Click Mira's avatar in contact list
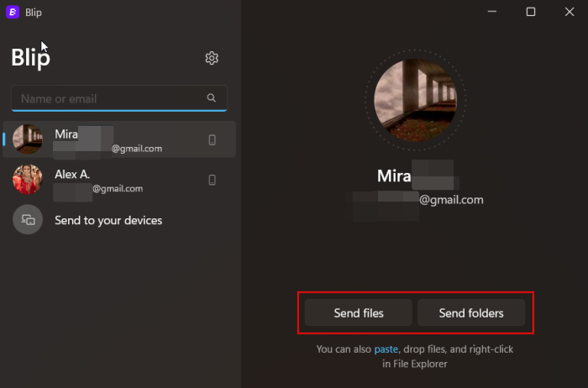Viewport: 588px width, 388px height. tap(28, 139)
